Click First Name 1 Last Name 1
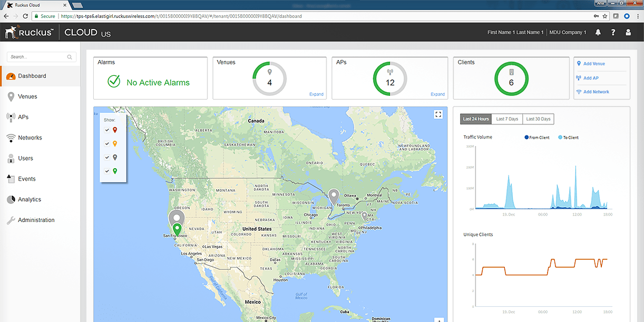 pyautogui.click(x=515, y=32)
